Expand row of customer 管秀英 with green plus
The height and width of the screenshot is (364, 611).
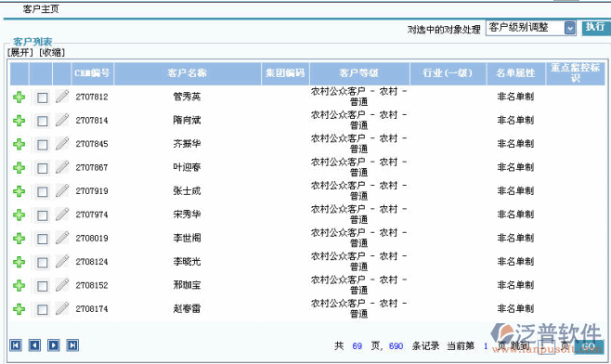[19, 97]
